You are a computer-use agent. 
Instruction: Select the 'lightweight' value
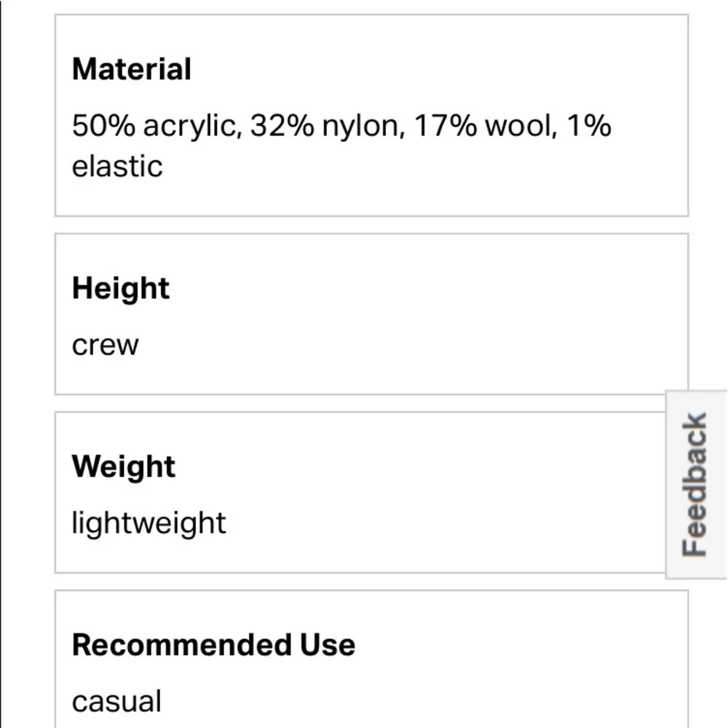tap(149, 523)
